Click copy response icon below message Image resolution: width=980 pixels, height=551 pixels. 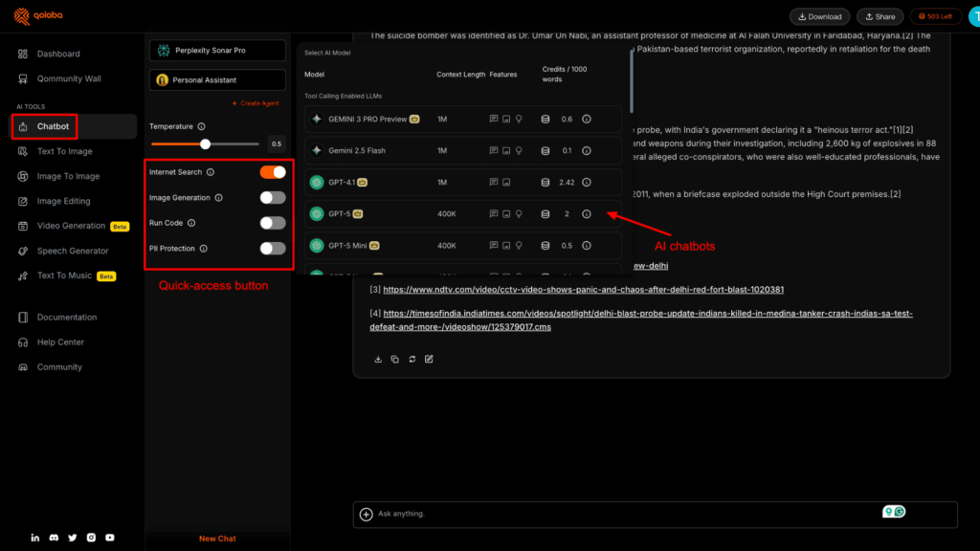point(395,360)
